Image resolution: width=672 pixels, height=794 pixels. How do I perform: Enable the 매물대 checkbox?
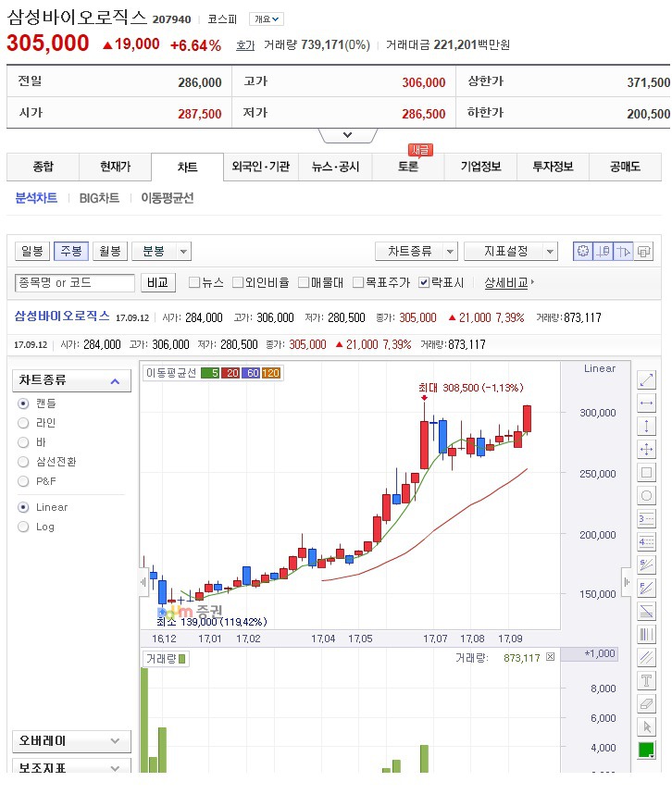304,282
